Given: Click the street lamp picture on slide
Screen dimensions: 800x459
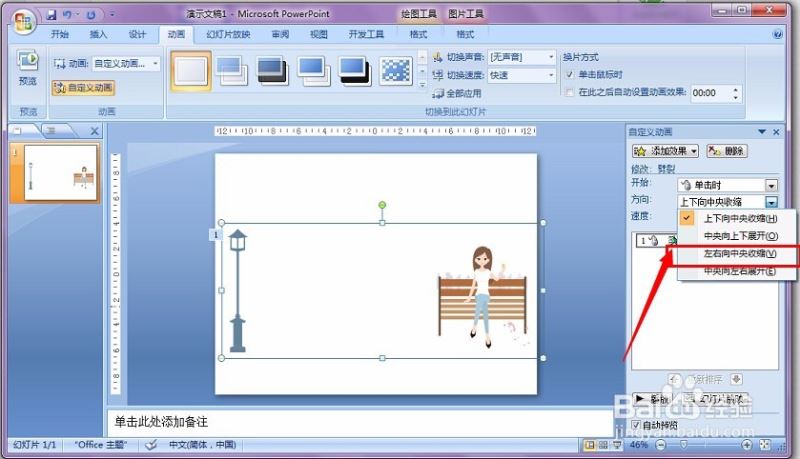Looking at the screenshot, I should (x=238, y=291).
